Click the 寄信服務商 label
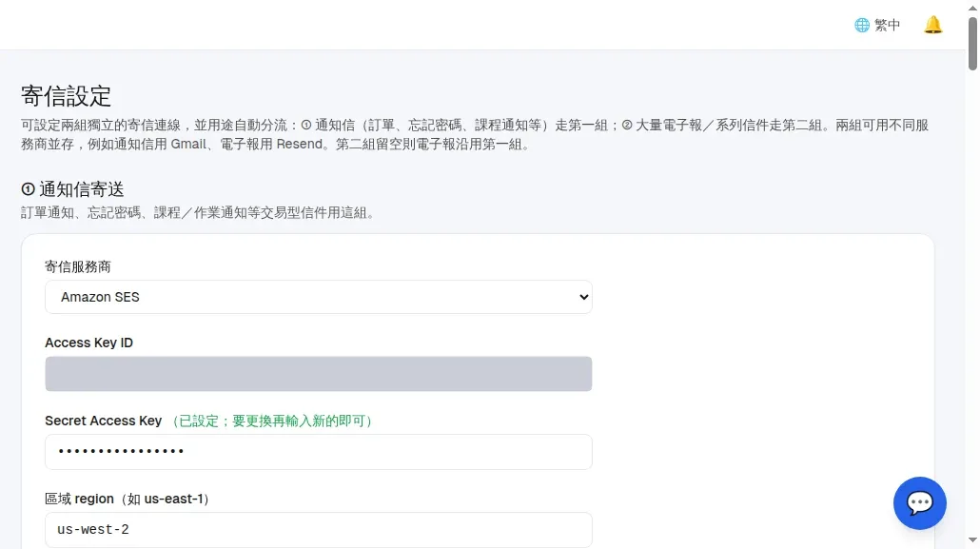 [77, 267]
